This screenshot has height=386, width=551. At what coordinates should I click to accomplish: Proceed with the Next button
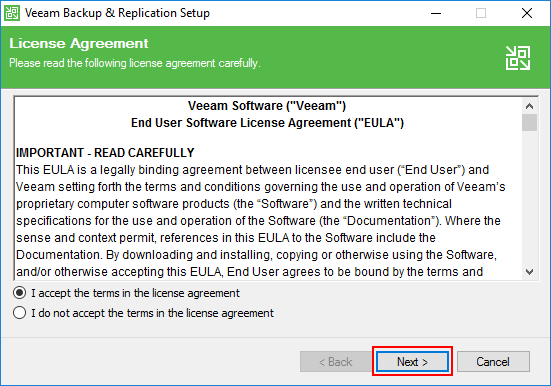412,361
